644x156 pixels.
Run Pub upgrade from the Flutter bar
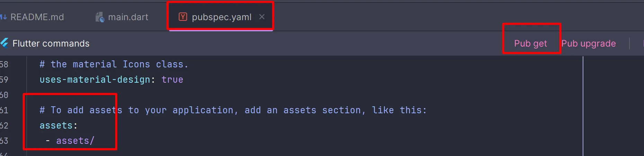589,43
